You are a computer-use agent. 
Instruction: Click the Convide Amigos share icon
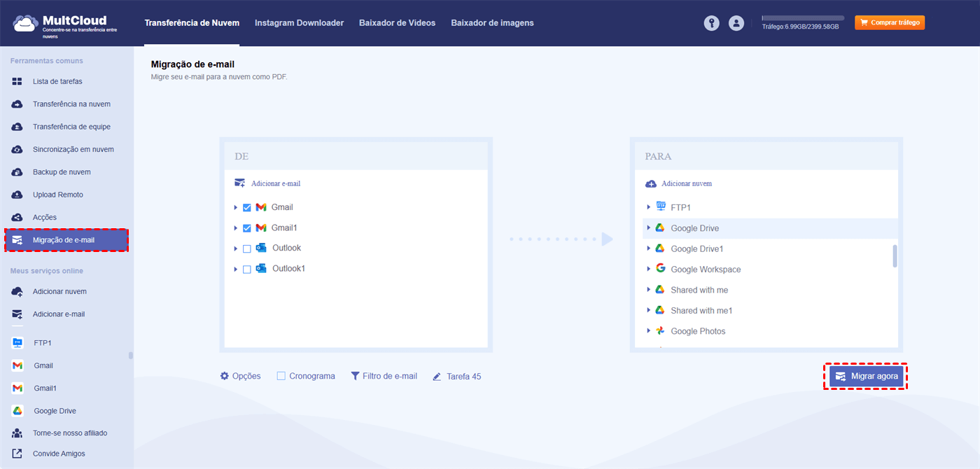17,454
